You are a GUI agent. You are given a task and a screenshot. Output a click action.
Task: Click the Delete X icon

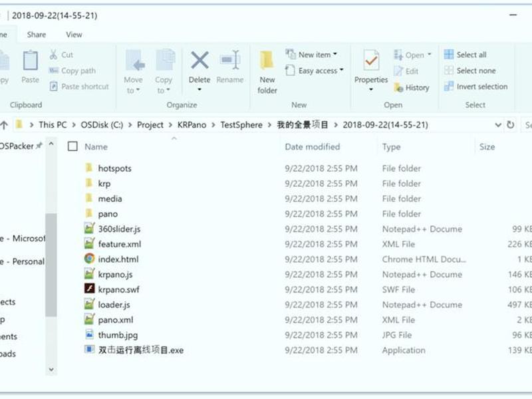click(199, 61)
